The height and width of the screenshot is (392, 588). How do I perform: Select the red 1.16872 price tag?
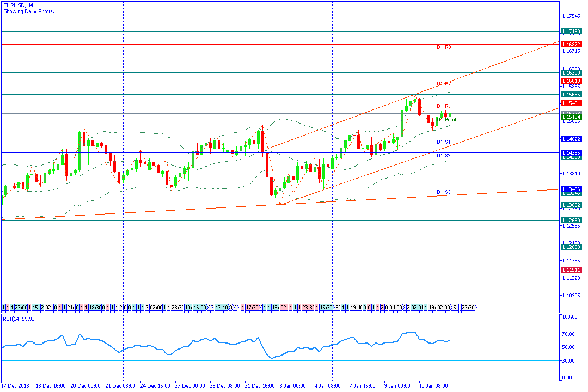pos(571,45)
